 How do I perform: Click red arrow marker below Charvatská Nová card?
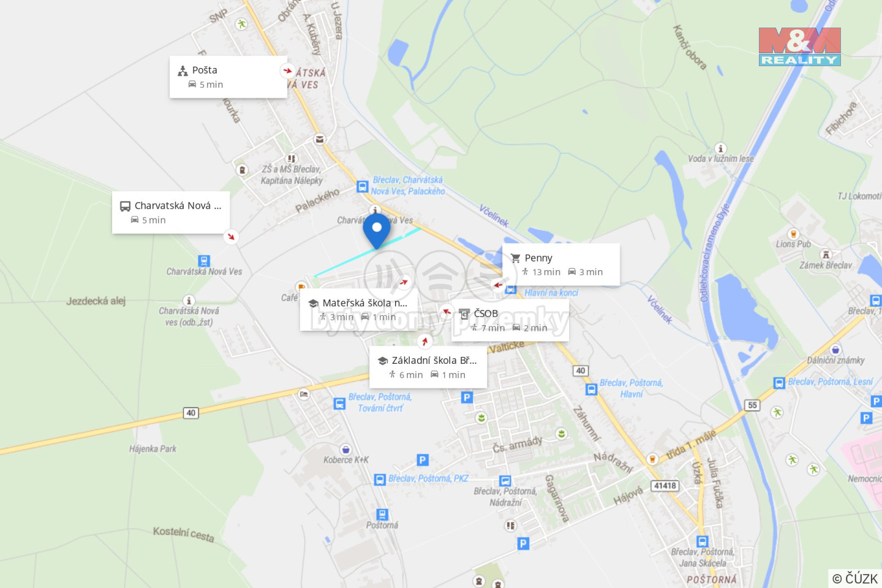pyautogui.click(x=231, y=236)
